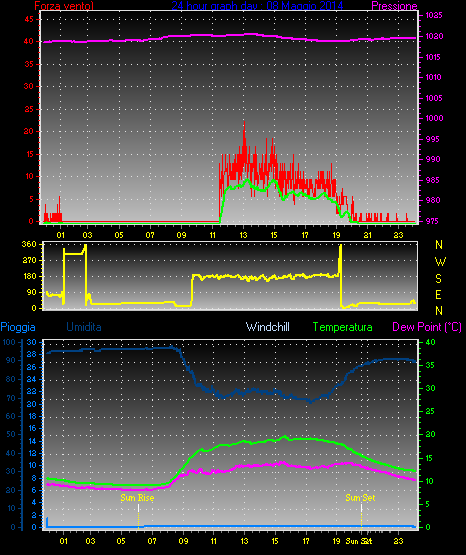Click the wind direction spike near 19h
The height and width of the screenshot is (555, 466).
[x=340, y=258]
